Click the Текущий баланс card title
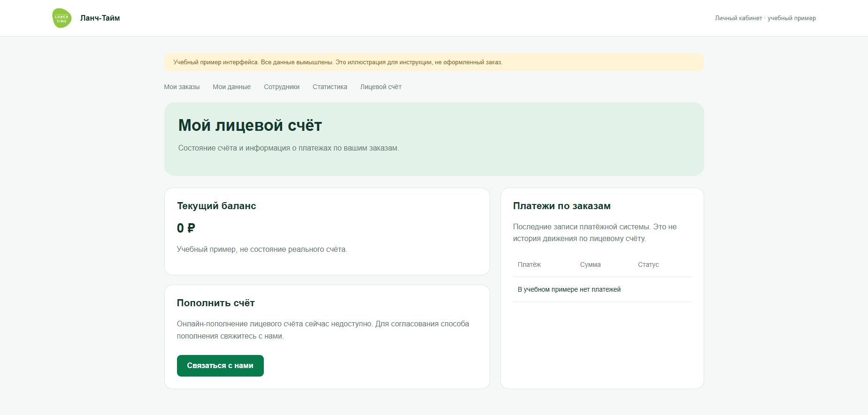The width and height of the screenshot is (868, 415). (216, 206)
